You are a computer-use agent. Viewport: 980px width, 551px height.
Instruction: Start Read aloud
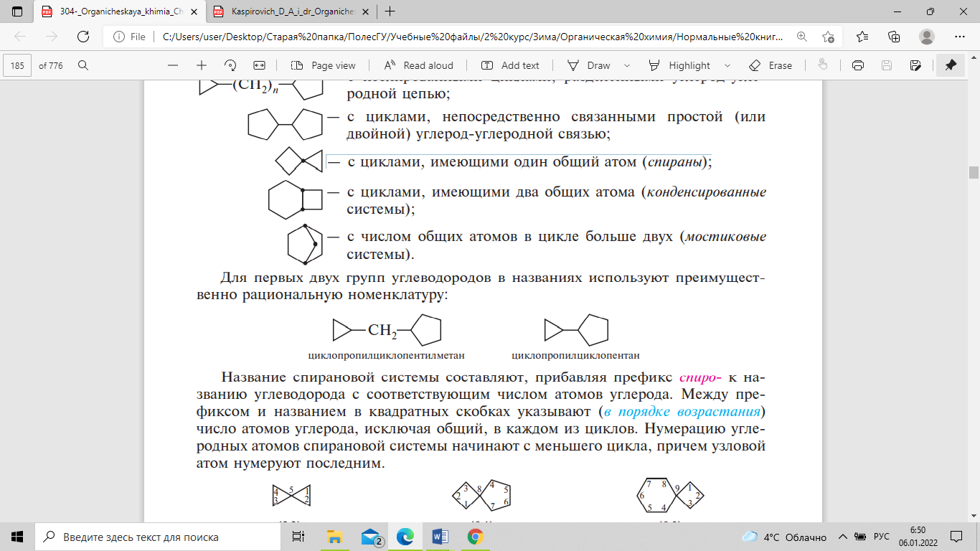tap(420, 65)
